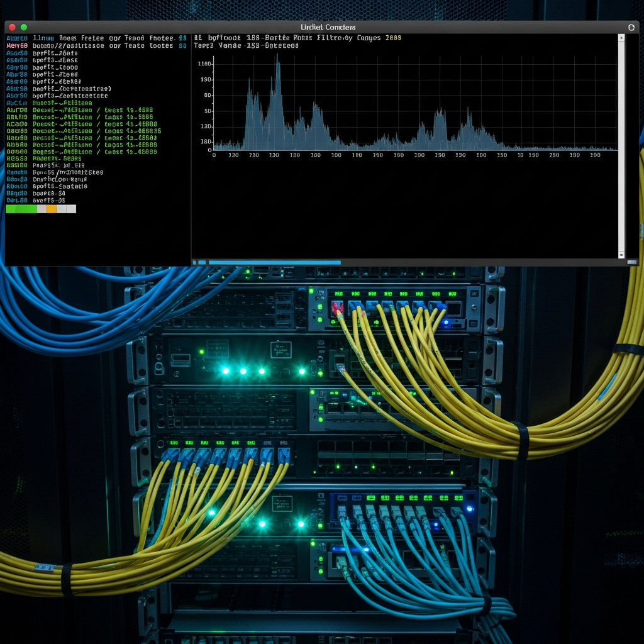Click the scroll-down arrow of the chart pane

point(621,255)
